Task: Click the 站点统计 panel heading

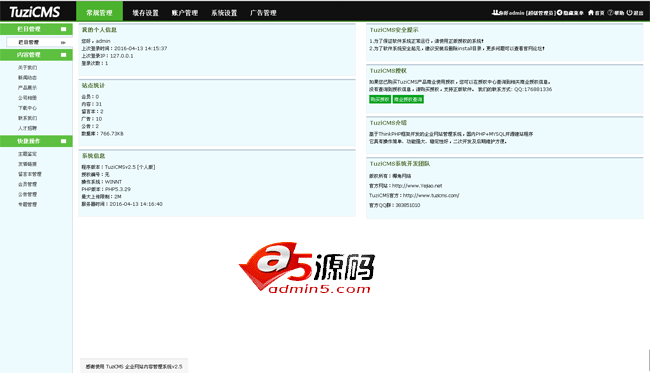Action: tap(93, 85)
